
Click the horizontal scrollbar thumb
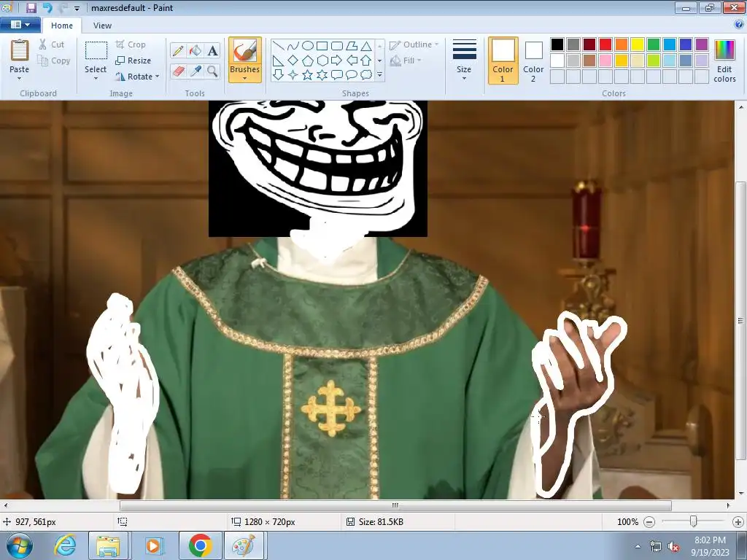pos(395,505)
